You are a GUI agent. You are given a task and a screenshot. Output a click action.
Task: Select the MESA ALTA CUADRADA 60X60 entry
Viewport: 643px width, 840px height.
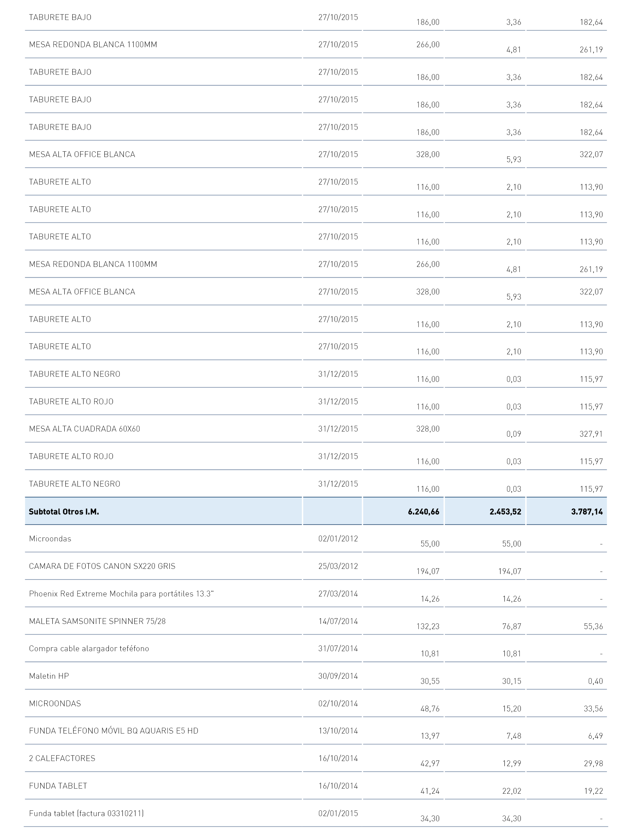pos(85,429)
